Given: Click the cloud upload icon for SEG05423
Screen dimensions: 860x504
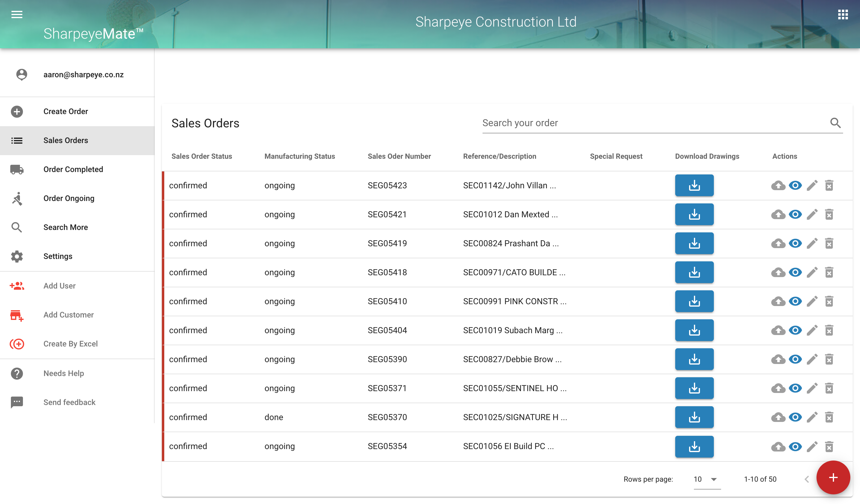Looking at the screenshot, I should [778, 186].
